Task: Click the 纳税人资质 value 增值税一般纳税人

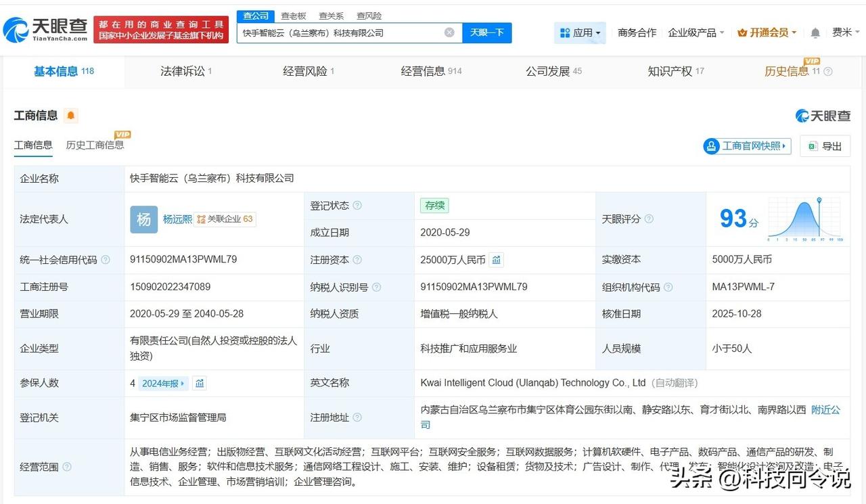Action: [459, 314]
